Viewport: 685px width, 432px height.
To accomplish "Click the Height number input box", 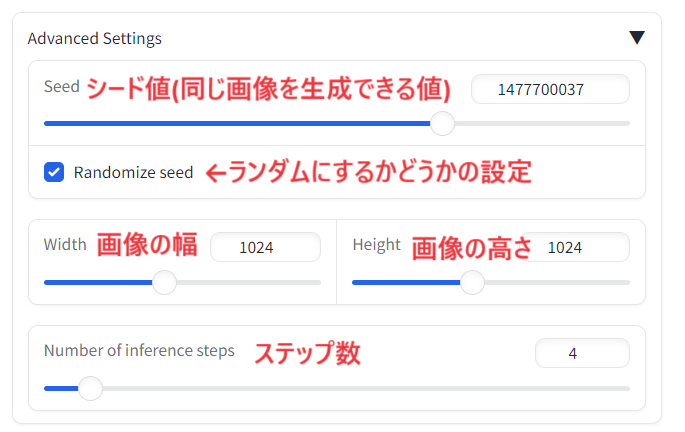I will 574,247.
